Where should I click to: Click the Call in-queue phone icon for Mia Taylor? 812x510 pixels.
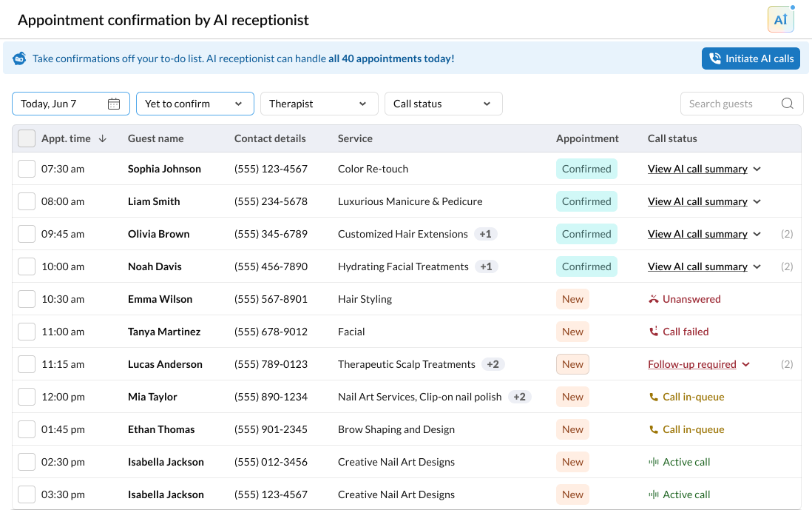tap(653, 397)
